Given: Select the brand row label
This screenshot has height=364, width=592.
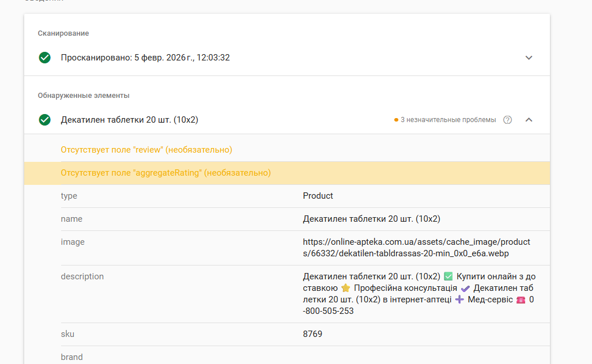Looking at the screenshot, I should (x=71, y=357).
